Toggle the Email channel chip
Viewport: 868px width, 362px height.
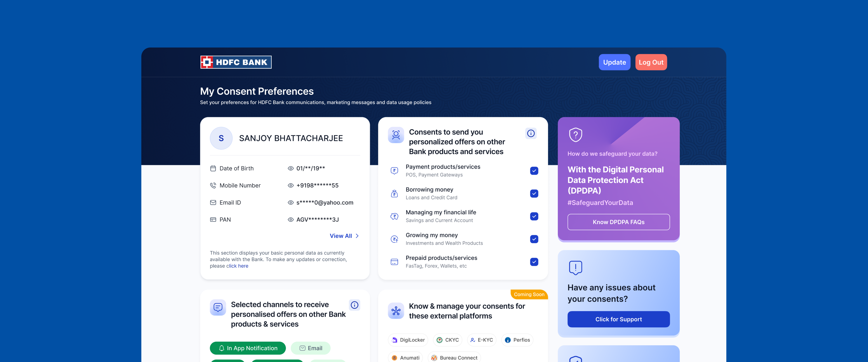[x=311, y=348]
